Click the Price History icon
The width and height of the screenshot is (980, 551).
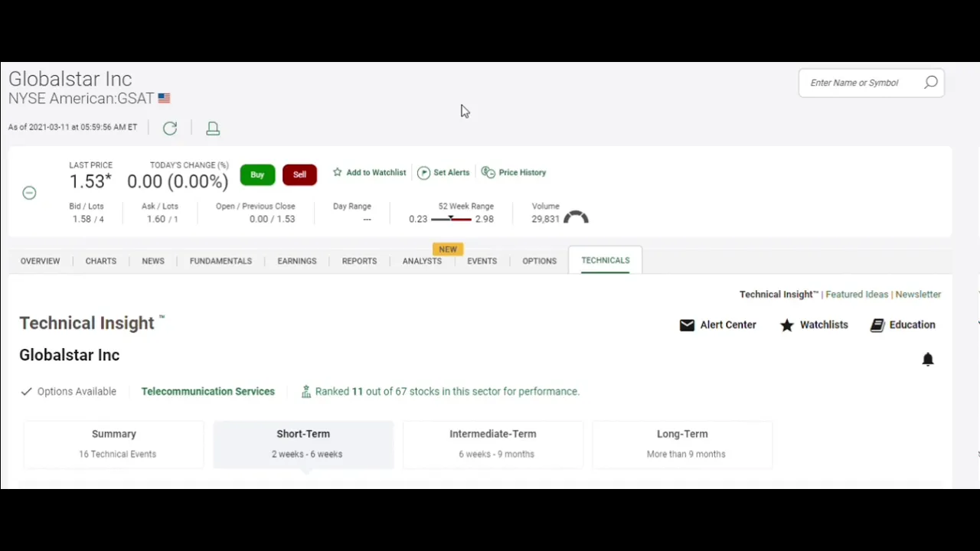pos(488,172)
